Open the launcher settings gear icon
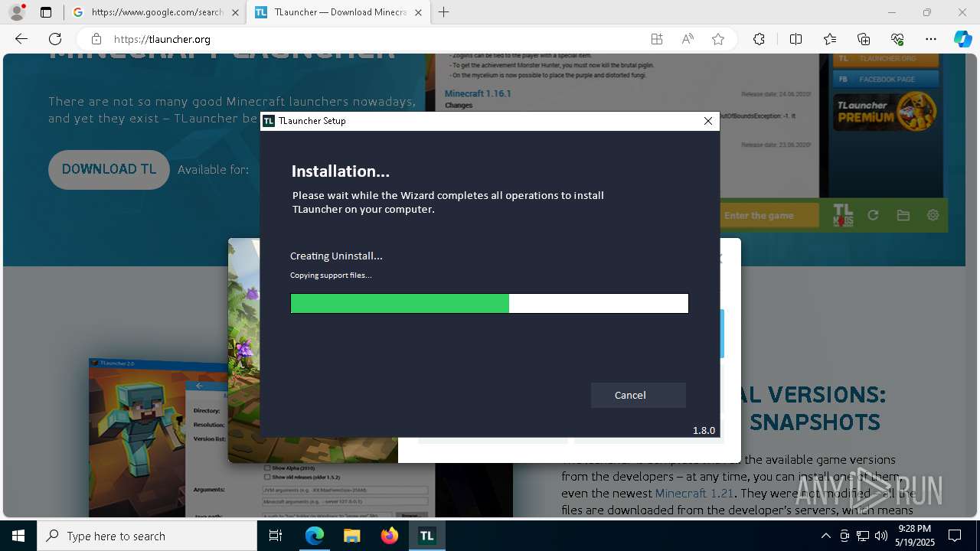Screen dimensions: 980x551 [x=933, y=216]
